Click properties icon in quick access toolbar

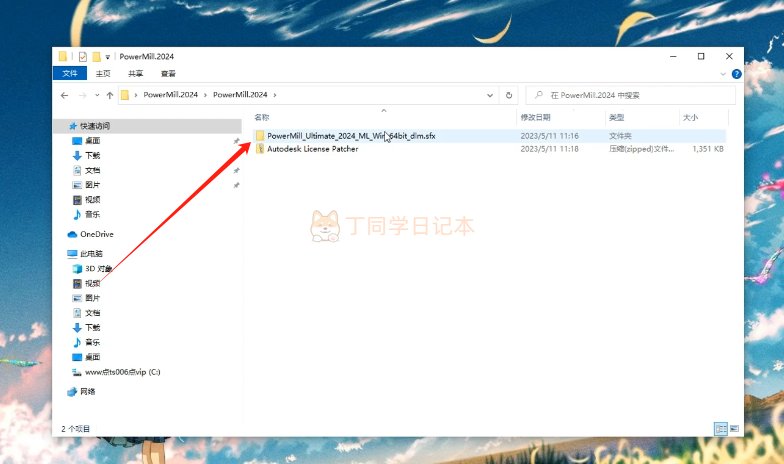pos(82,56)
